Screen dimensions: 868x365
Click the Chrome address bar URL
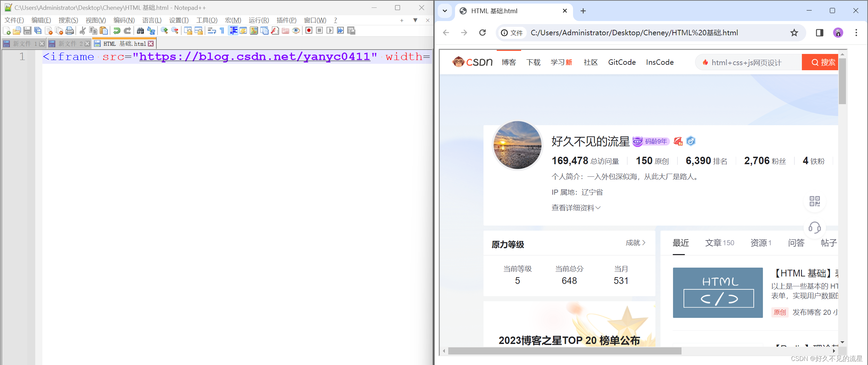[634, 33]
